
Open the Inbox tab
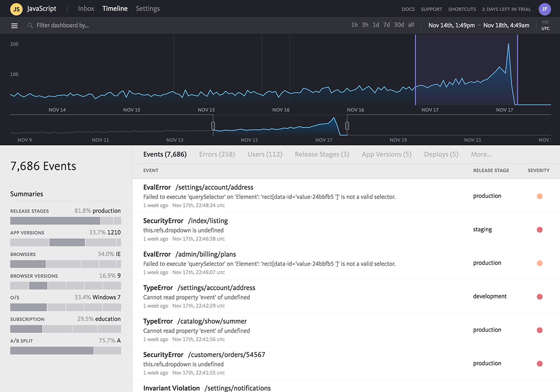pyautogui.click(x=86, y=8)
